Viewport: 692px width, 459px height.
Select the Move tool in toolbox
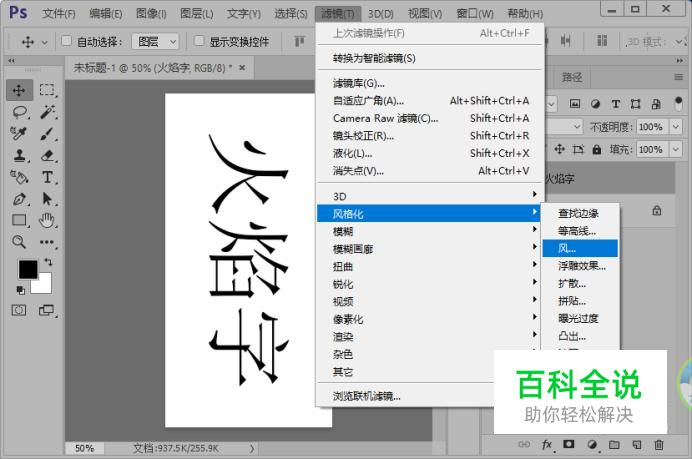(19, 90)
